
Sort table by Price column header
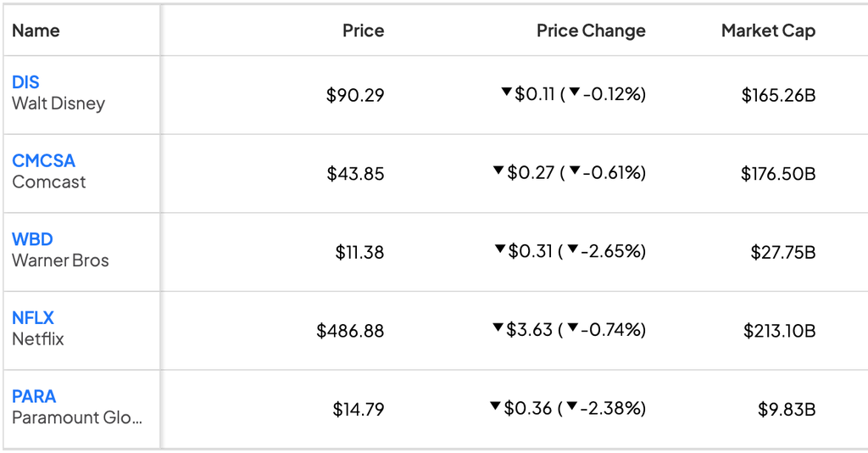click(363, 31)
